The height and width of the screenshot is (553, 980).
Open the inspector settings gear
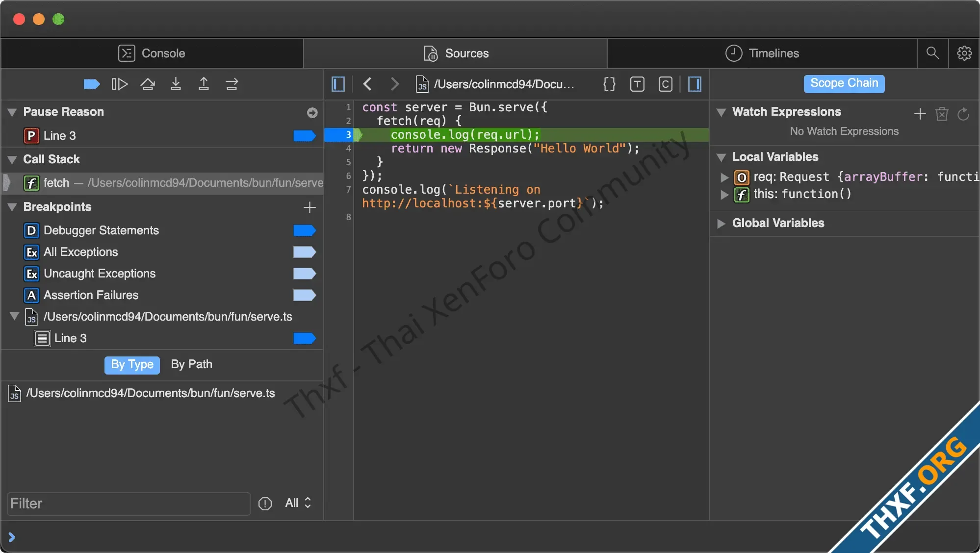[964, 53]
